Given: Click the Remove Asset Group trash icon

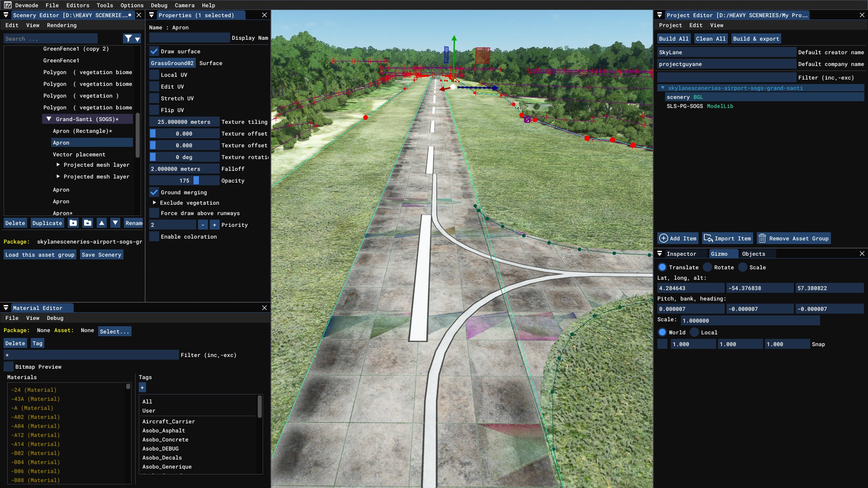Looking at the screenshot, I should [762, 238].
